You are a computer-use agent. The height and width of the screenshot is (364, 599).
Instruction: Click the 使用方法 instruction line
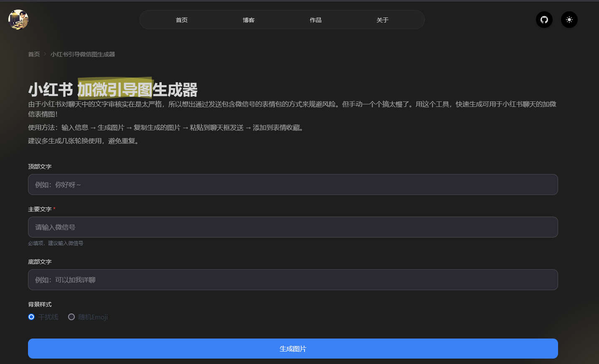coord(166,128)
